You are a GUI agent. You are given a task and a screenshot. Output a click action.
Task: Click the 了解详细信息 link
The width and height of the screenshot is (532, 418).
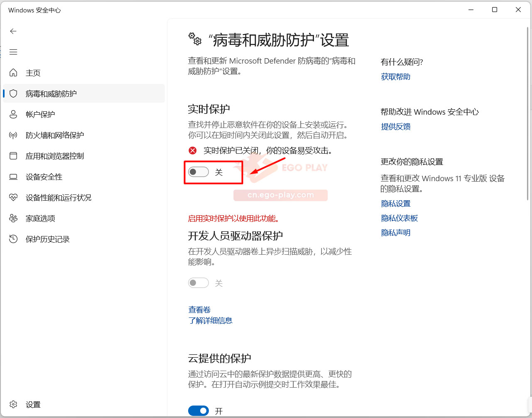click(210, 320)
